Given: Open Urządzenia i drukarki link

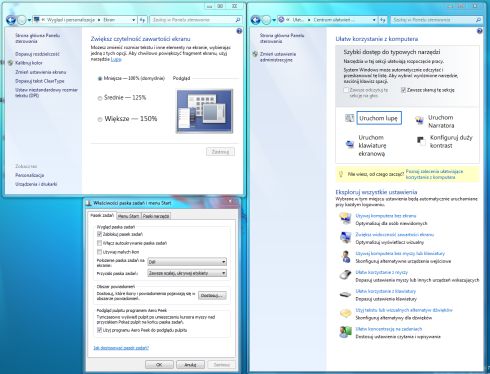Looking at the screenshot, I should pos(36,184).
